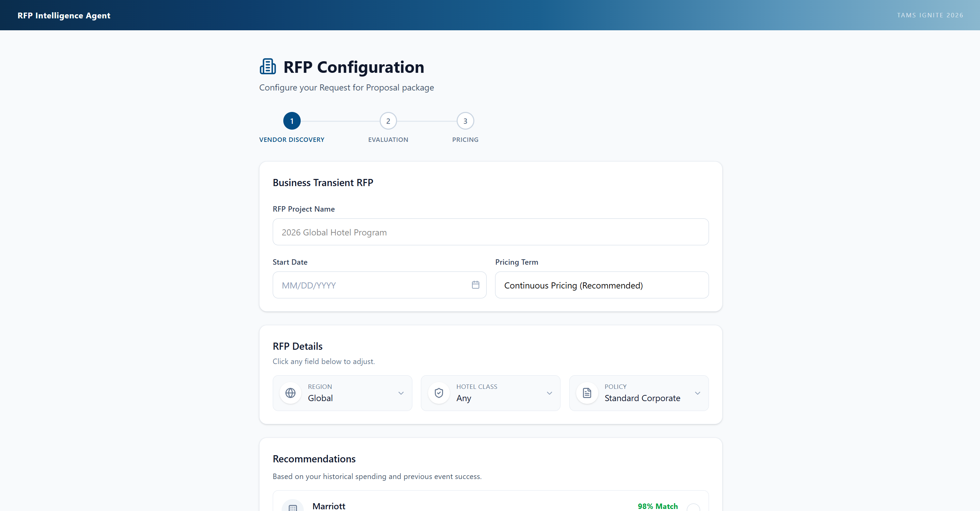Click the RFP Configuration building icon
Screen dimensions: 980x511
pos(268,67)
